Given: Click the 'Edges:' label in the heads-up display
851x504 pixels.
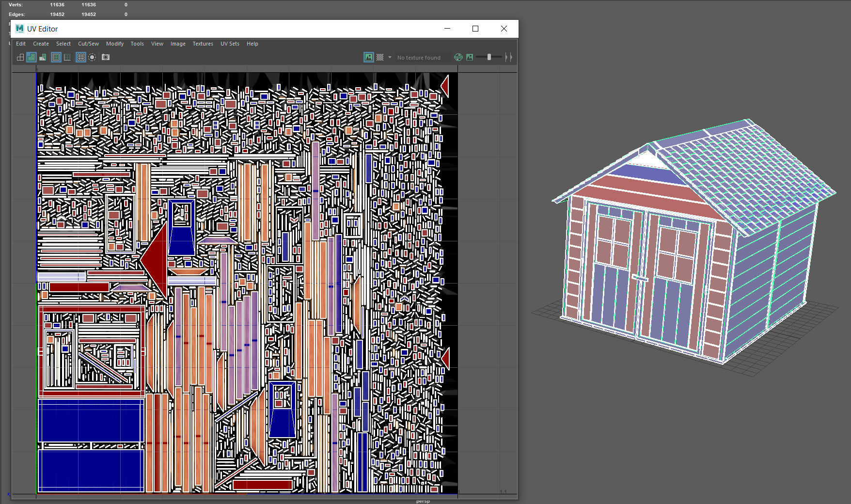Looking at the screenshot, I should coord(16,15).
